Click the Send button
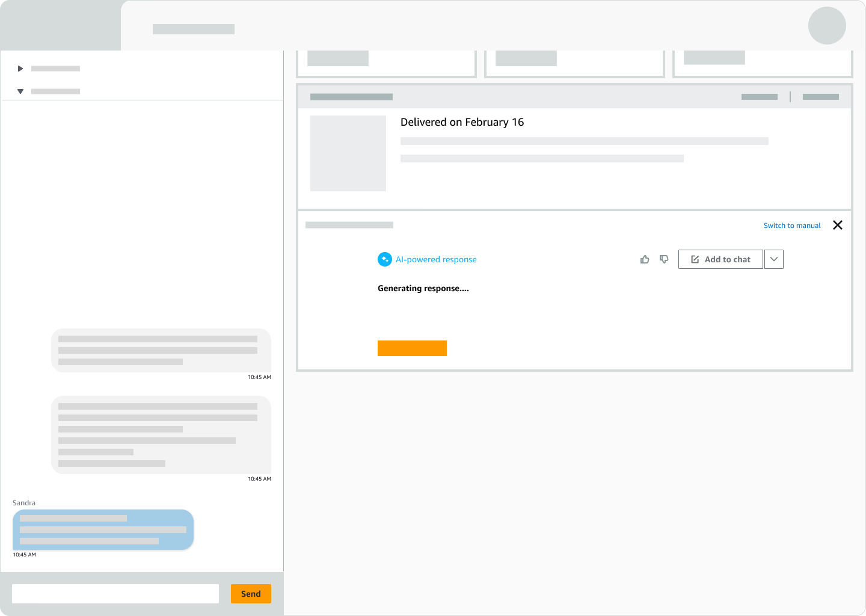The height and width of the screenshot is (616, 866). [x=251, y=594]
